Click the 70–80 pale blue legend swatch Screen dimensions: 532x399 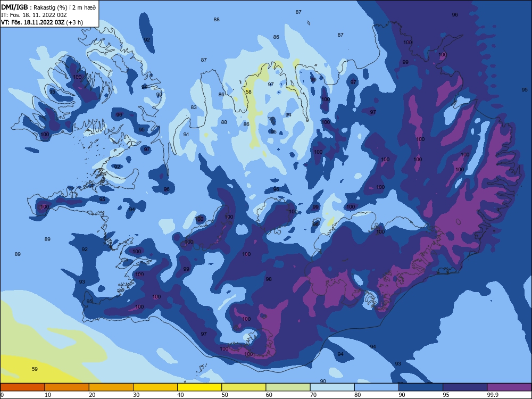pyautogui.click(x=332, y=387)
